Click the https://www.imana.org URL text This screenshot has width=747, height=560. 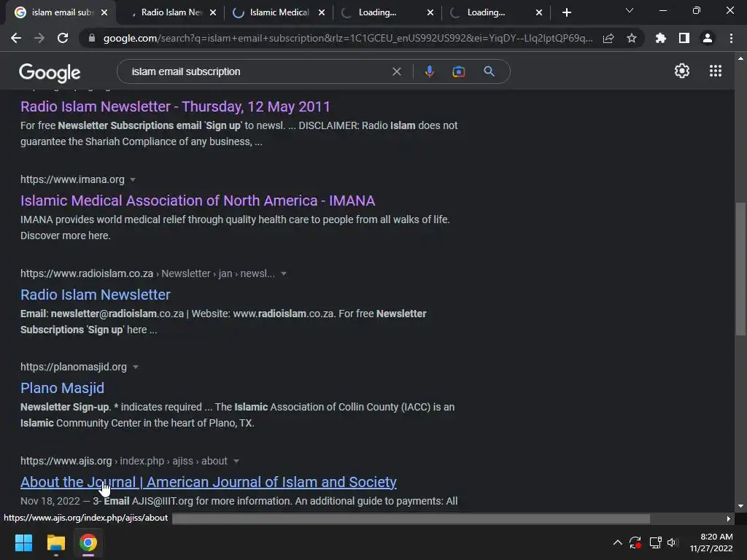[72, 179]
